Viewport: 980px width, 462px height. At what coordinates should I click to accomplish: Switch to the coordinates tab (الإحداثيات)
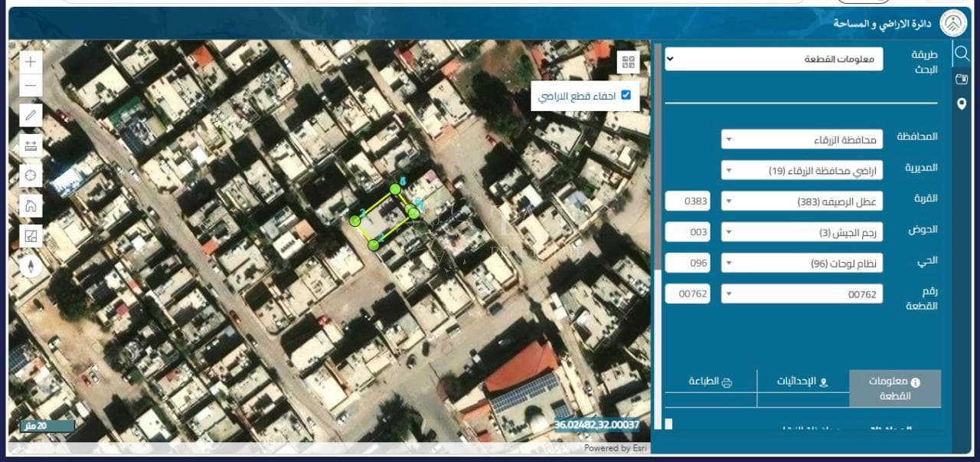coord(802,382)
